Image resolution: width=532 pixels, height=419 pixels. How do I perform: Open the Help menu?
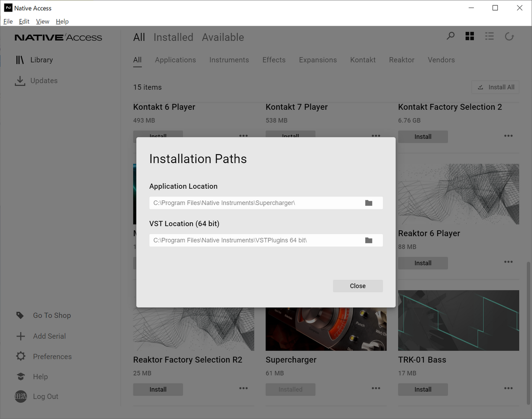pos(62,21)
